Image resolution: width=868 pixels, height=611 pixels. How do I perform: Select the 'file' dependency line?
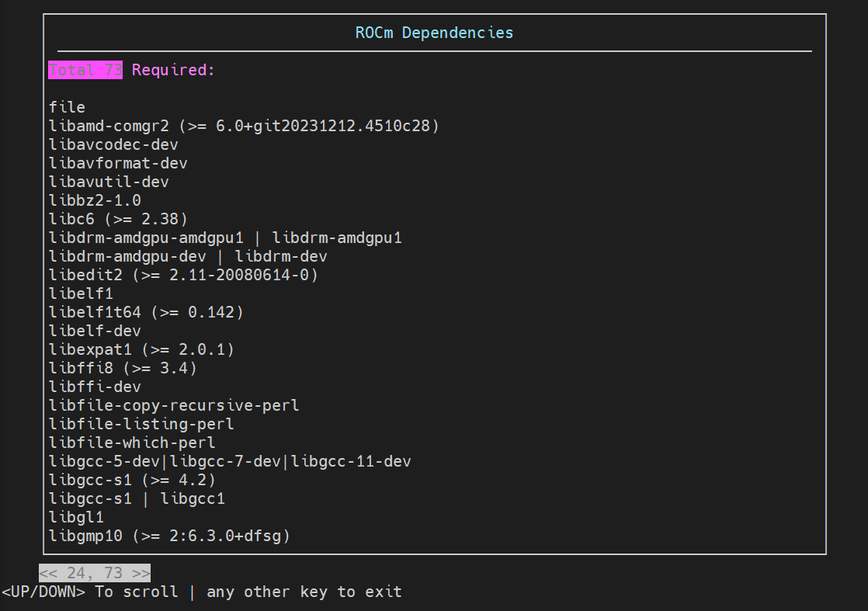point(67,107)
